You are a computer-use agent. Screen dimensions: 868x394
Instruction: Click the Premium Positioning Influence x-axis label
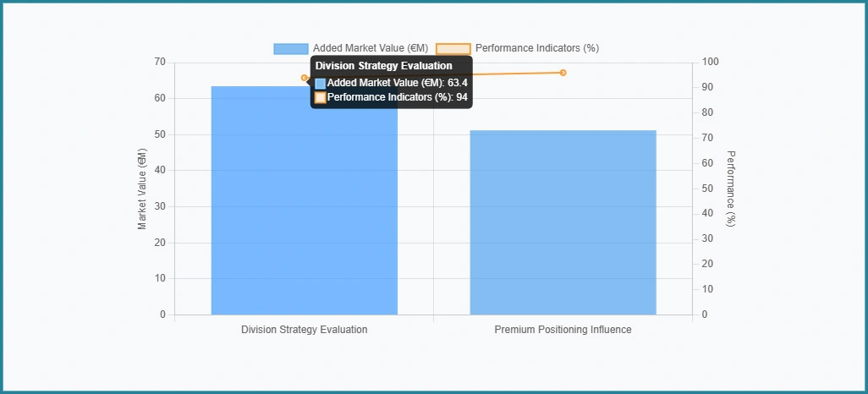point(563,330)
